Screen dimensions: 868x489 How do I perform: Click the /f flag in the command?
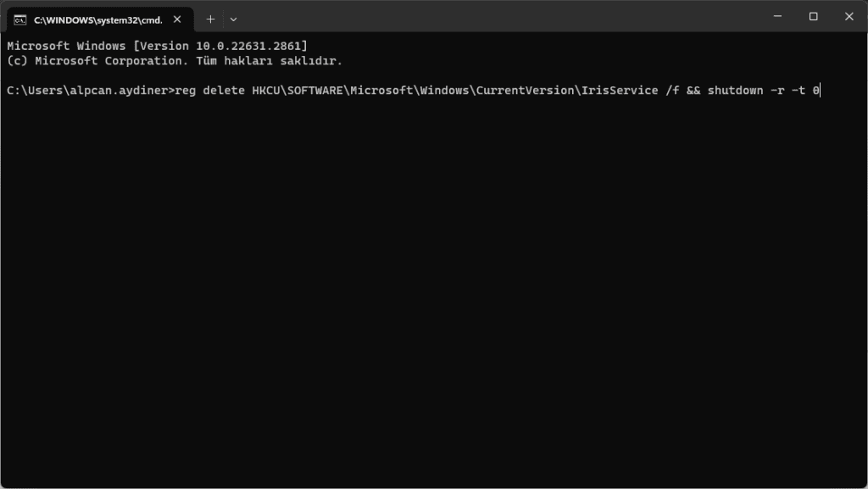click(671, 90)
